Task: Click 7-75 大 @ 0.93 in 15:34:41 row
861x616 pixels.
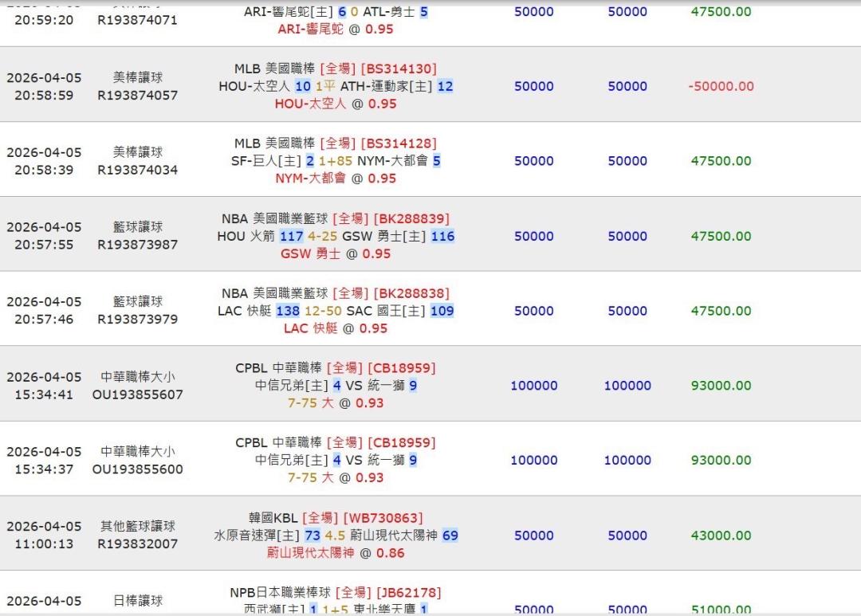Action: [x=336, y=403]
